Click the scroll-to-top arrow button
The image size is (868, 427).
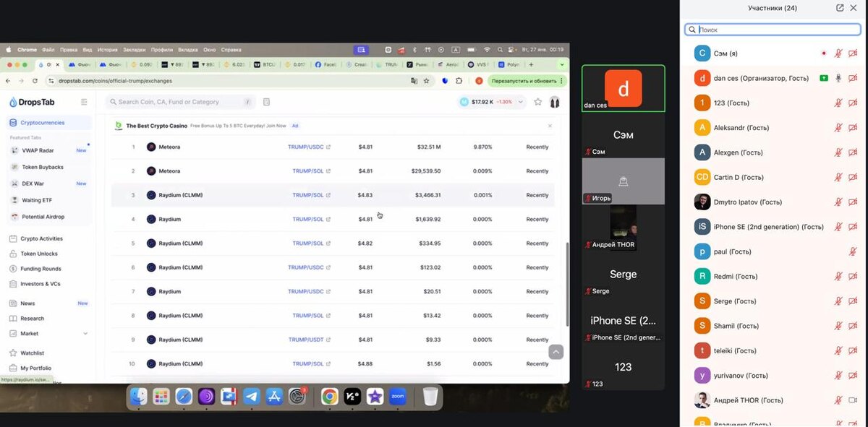tap(556, 352)
